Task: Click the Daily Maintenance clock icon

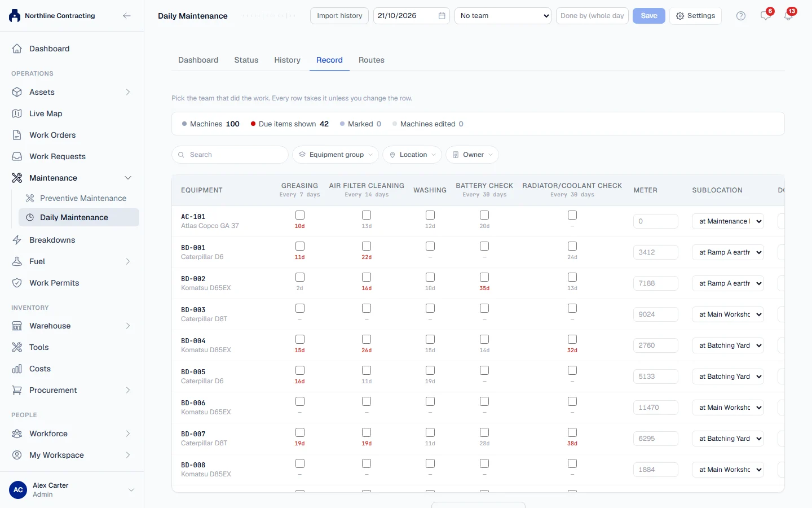Action: tap(30, 217)
